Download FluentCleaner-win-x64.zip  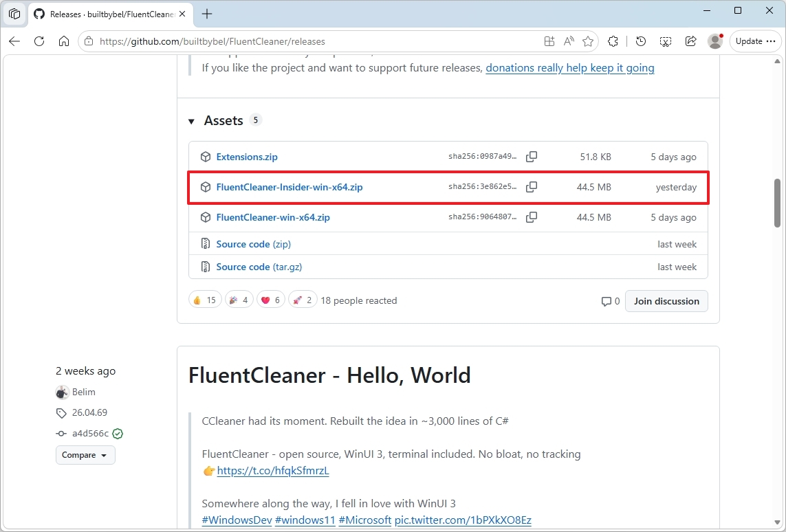[273, 217]
